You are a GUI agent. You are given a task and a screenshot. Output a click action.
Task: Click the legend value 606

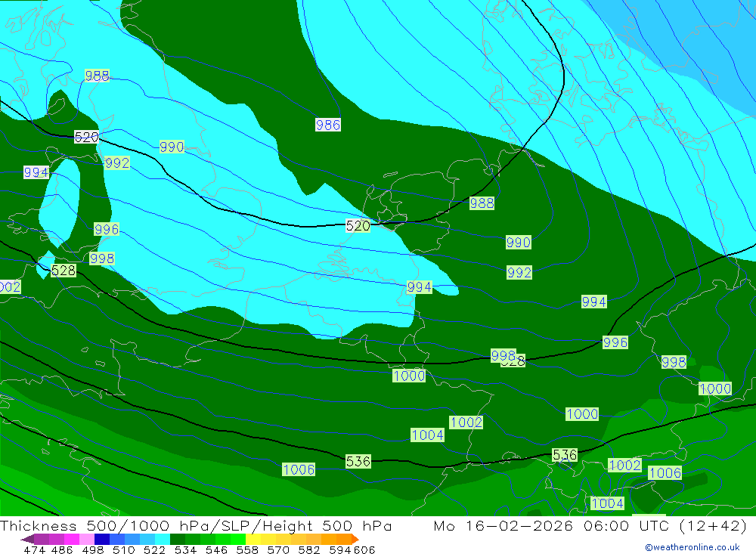(364, 549)
